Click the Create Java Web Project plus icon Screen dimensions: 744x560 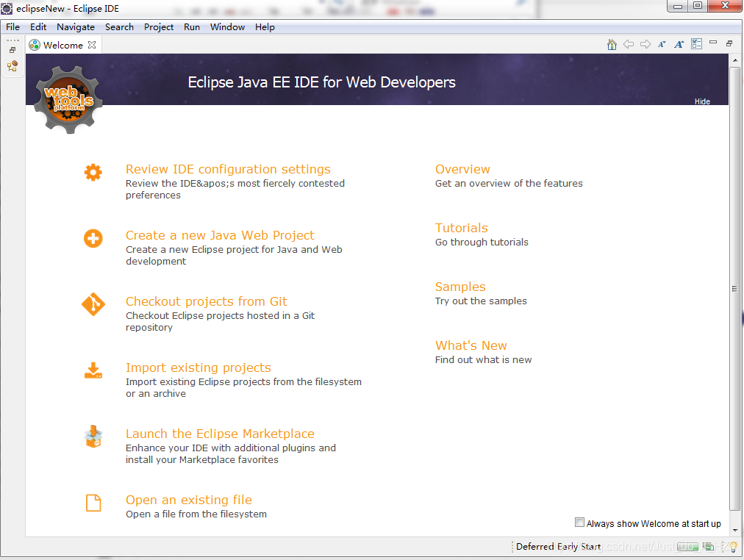[93, 238]
